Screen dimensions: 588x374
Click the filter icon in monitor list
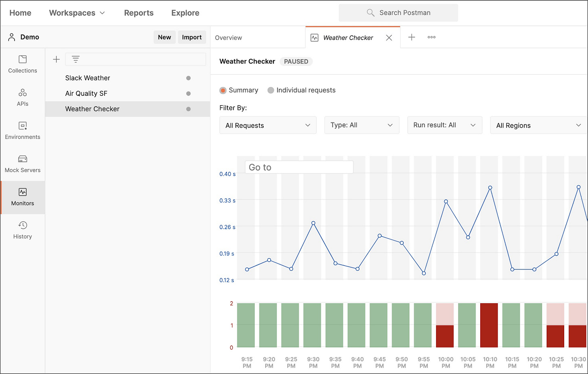pyautogui.click(x=76, y=59)
